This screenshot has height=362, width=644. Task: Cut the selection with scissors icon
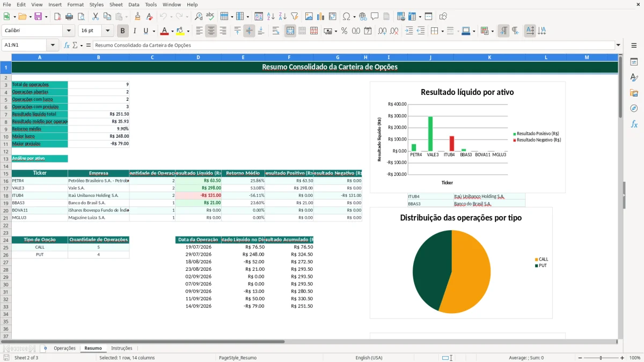[x=96, y=17]
